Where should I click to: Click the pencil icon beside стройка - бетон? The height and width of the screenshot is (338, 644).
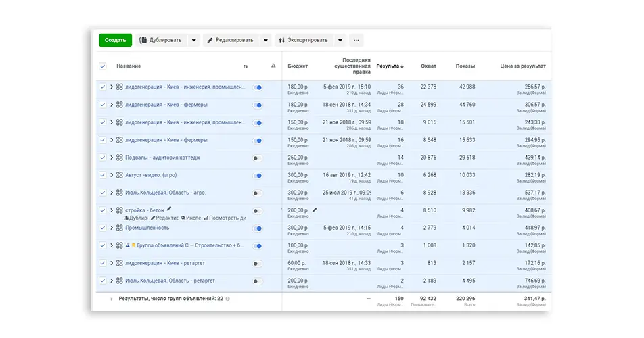click(x=169, y=209)
